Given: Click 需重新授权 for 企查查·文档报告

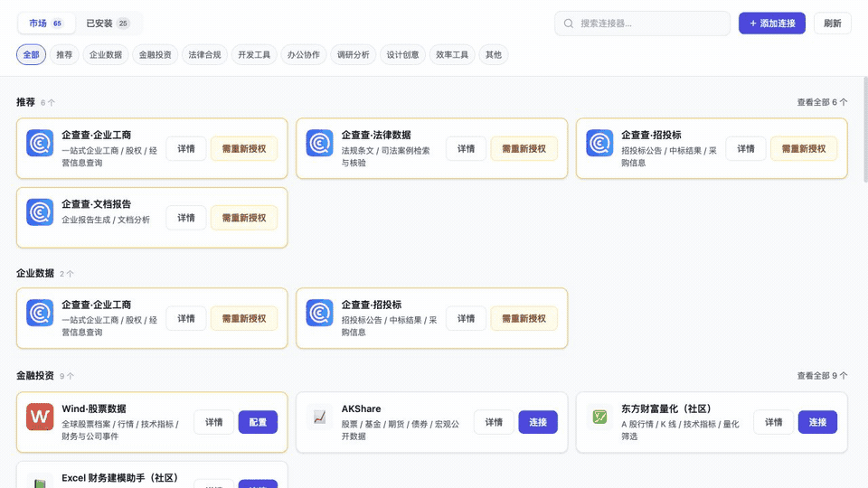Looking at the screenshot, I should pos(244,218).
